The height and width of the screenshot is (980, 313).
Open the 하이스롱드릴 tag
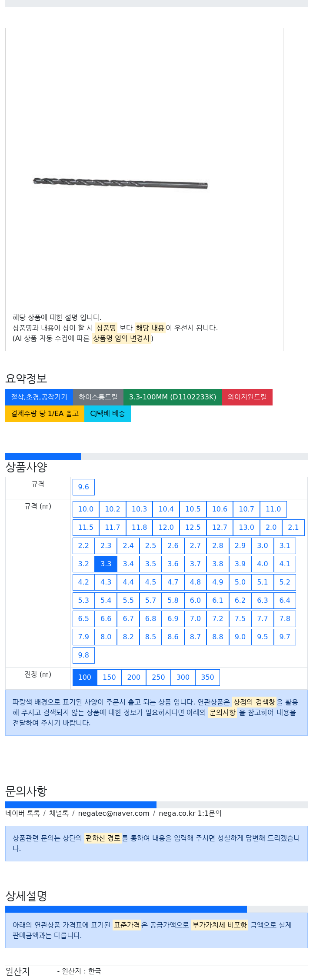tap(98, 397)
